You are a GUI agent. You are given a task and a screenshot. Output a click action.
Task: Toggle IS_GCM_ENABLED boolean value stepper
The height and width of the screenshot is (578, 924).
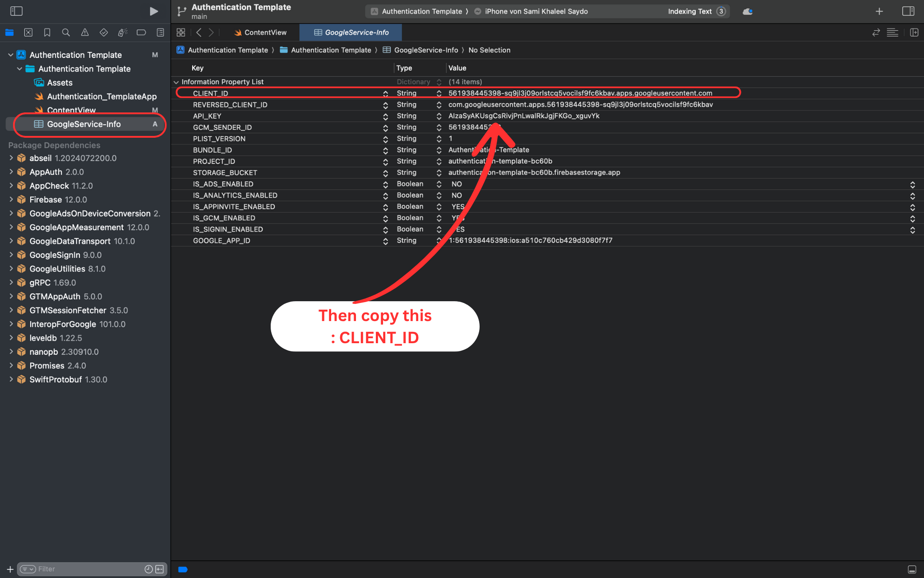click(x=912, y=218)
